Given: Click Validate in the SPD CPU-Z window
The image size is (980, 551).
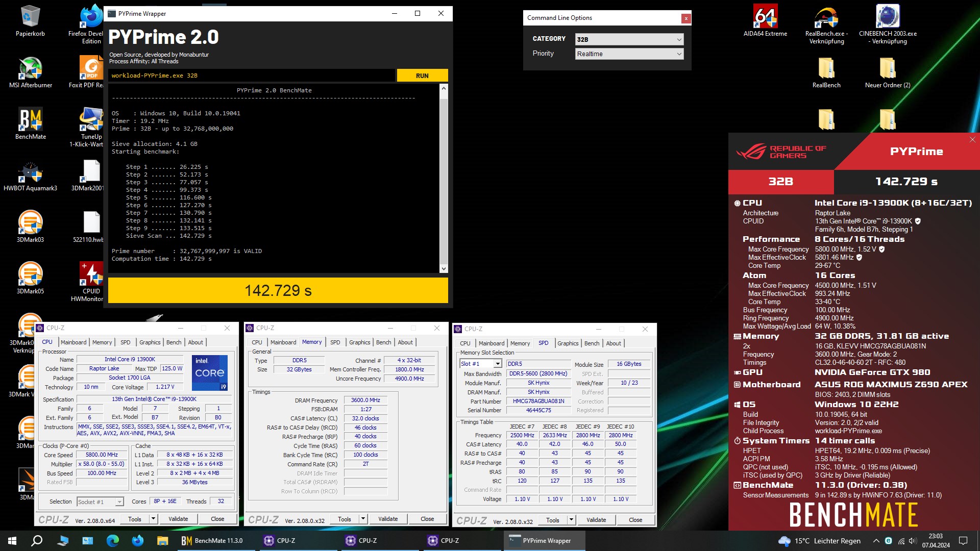Looking at the screenshot, I should pos(596,520).
